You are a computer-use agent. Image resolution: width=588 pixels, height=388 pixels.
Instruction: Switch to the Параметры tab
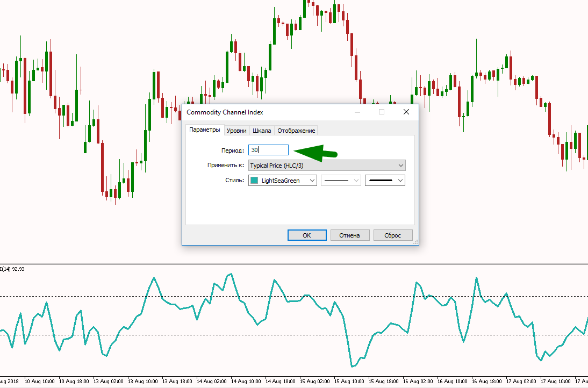[205, 130]
